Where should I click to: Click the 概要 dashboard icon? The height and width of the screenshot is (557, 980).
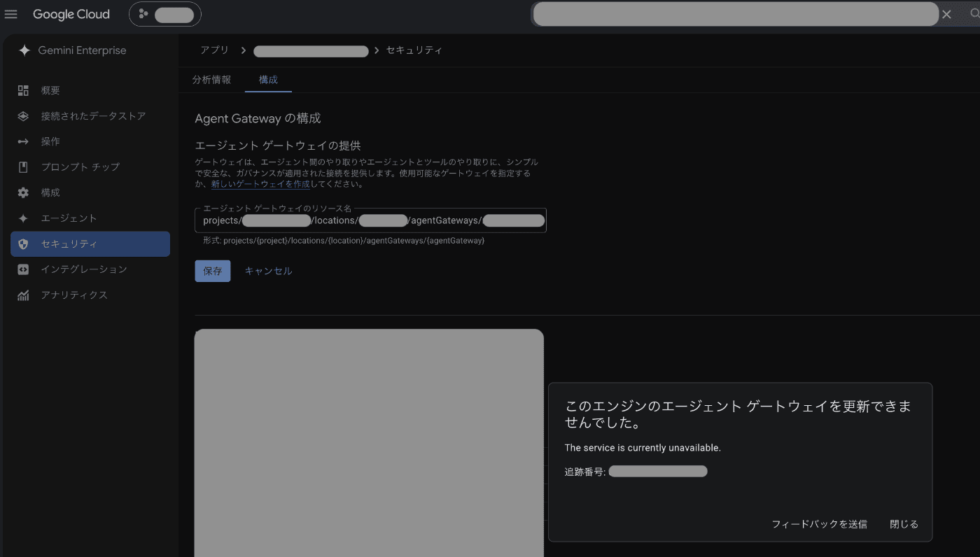click(23, 90)
